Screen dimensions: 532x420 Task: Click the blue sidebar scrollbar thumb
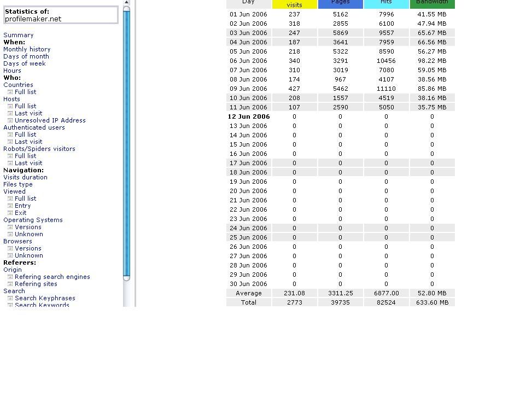click(126, 143)
